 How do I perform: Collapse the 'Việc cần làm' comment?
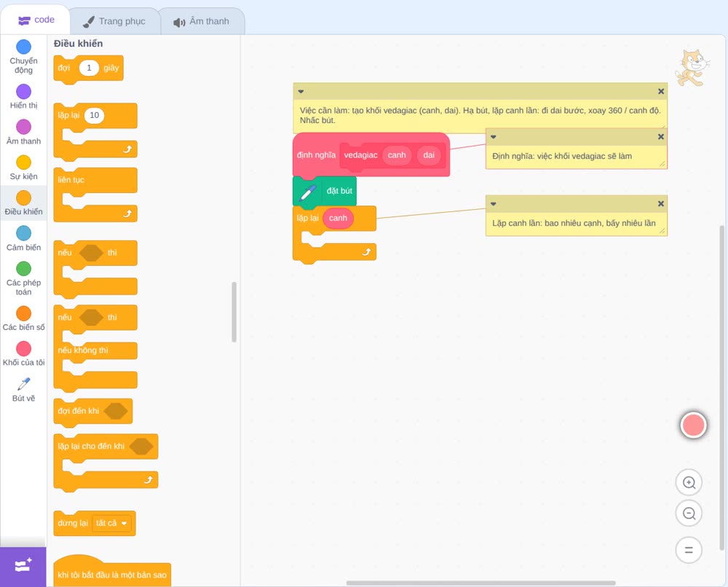click(x=301, y=92)
